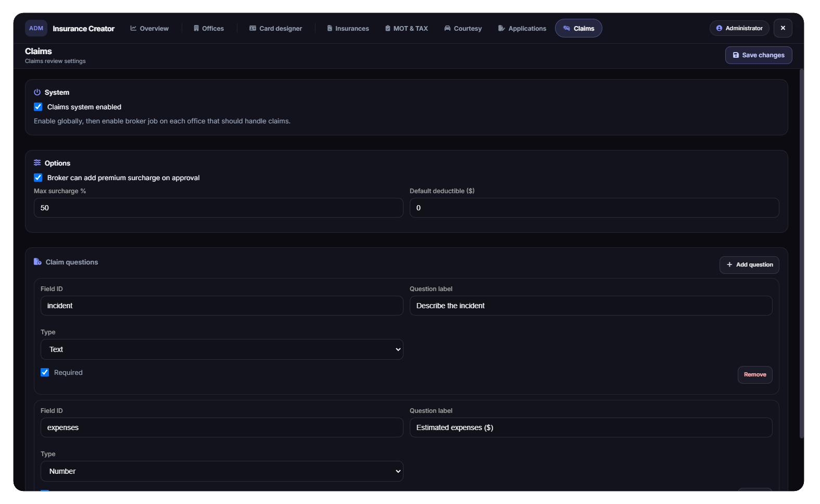The width and height of the screenshot is (820, 504).
Task: Click the Card designer icon
Action: (253, 28)
